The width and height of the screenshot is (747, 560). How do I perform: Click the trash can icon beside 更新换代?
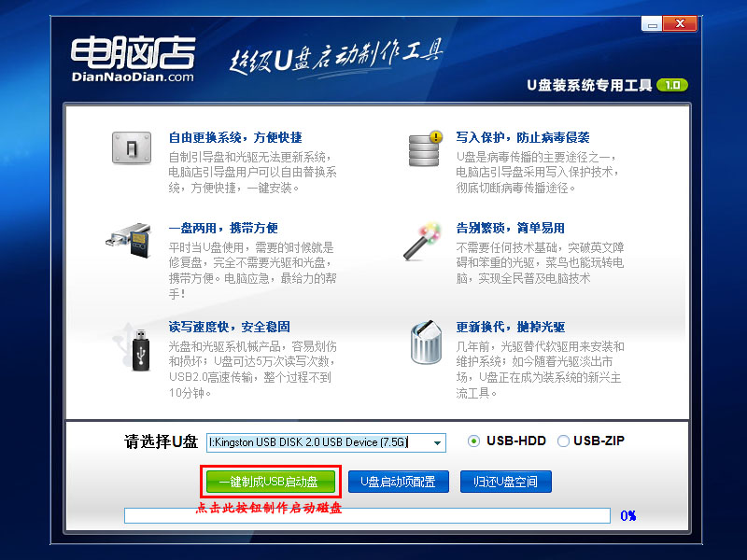426,343
